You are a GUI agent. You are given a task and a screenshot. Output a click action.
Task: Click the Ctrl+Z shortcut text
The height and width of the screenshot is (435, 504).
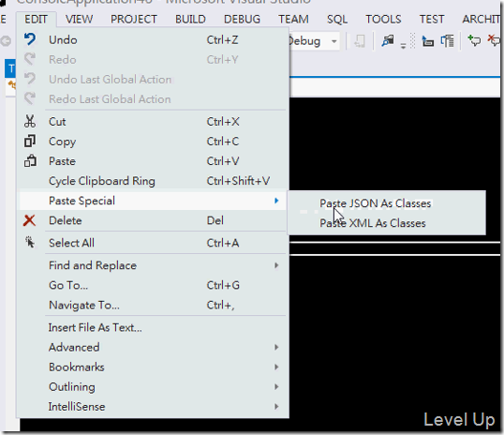222,40
